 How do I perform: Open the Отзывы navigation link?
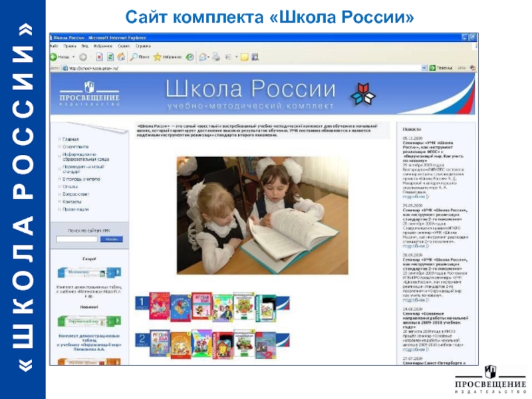click(x=70, y=187)
